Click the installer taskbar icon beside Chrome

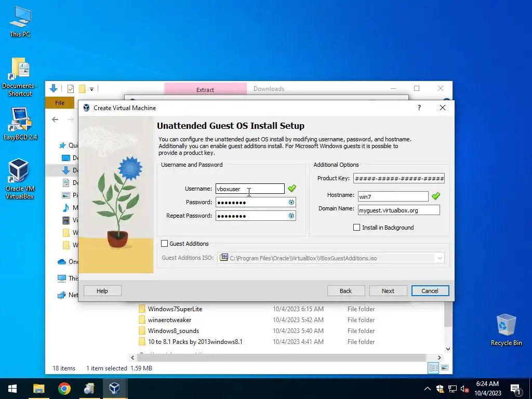[89, 389]
